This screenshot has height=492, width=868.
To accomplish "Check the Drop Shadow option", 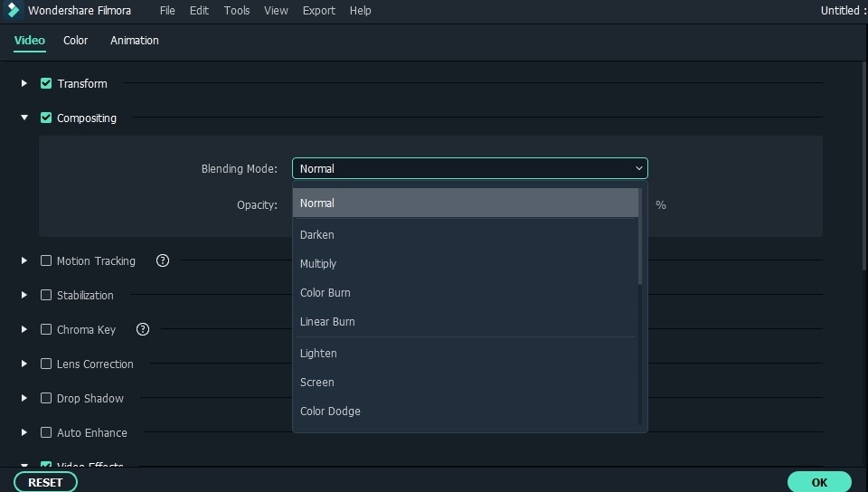I will [46, 398].
